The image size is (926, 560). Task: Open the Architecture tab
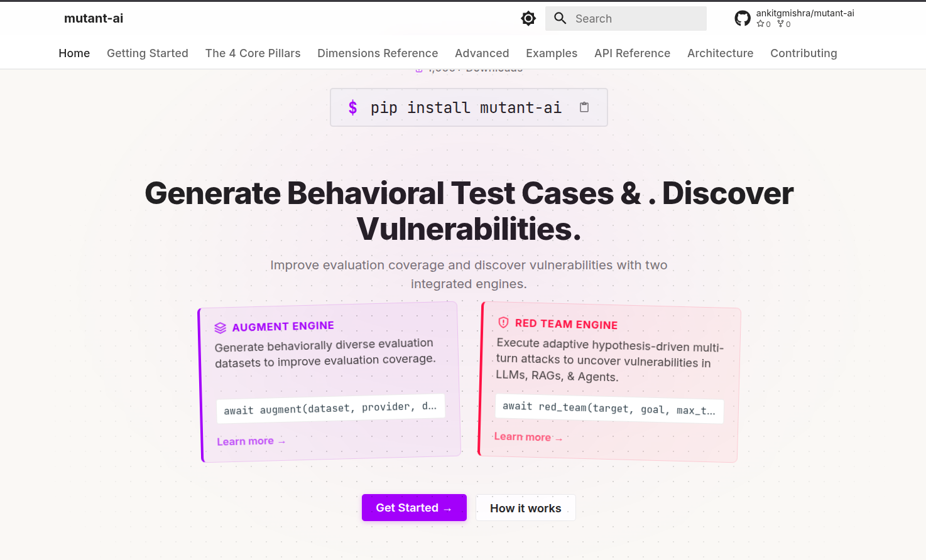pos(721,53)
